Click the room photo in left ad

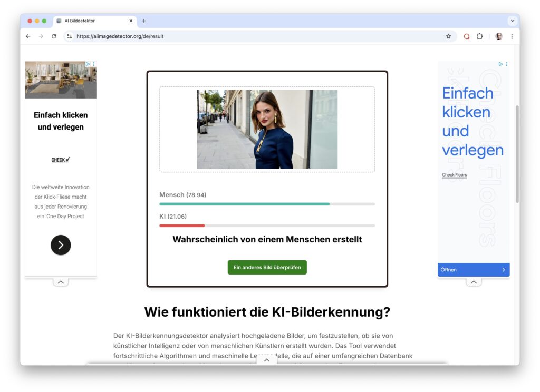pos(61,80)
